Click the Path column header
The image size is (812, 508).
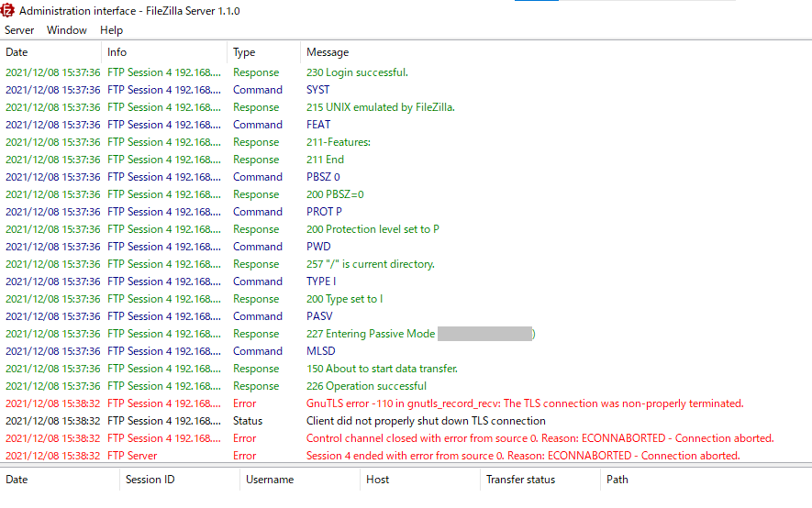[x=706, y=480]
